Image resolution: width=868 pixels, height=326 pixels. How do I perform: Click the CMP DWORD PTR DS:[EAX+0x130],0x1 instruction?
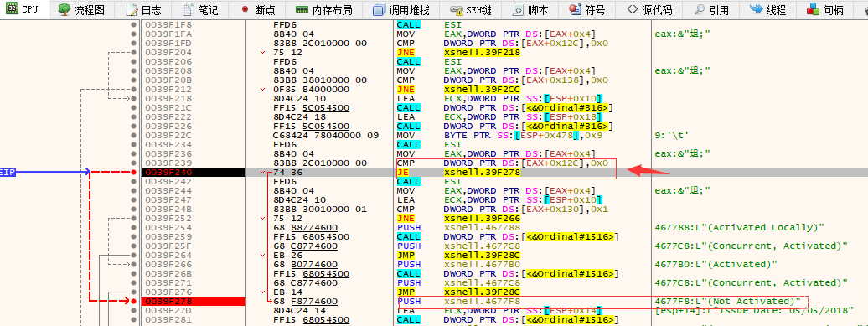pos(503,210)
